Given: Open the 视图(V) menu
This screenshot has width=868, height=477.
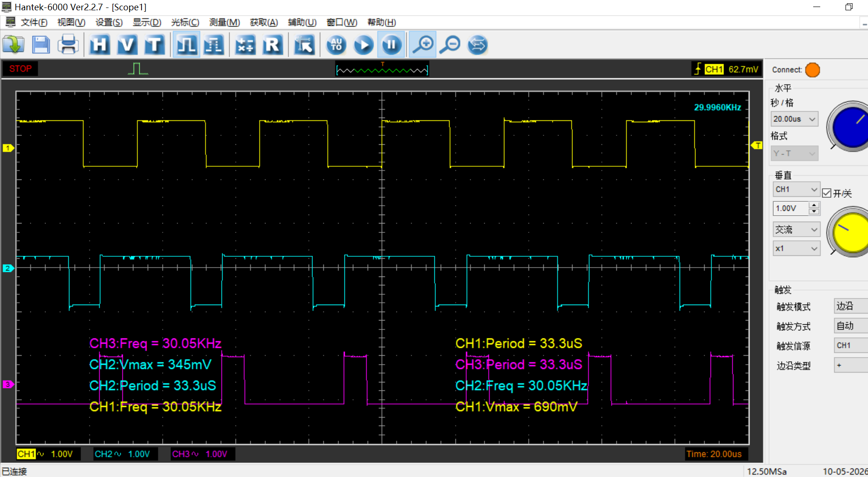Looking at the screenshot, I should point(71,22).
